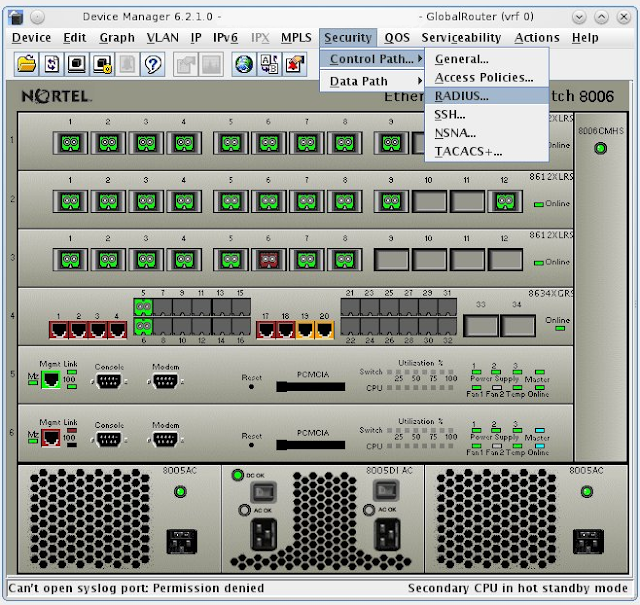Click the disabled Edit Selected toolbar icon
640x605 pixels.
tap(186, 64)
